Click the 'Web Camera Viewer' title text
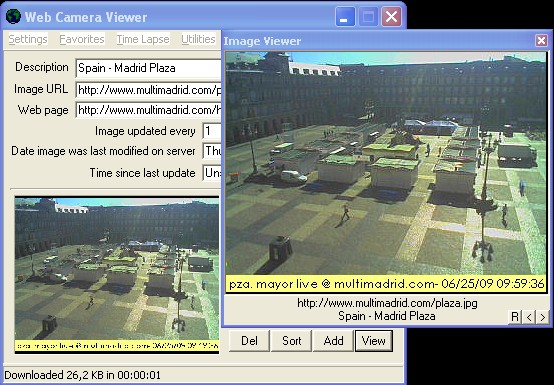Viewport: 554px width, 385px height. point(86,17)
